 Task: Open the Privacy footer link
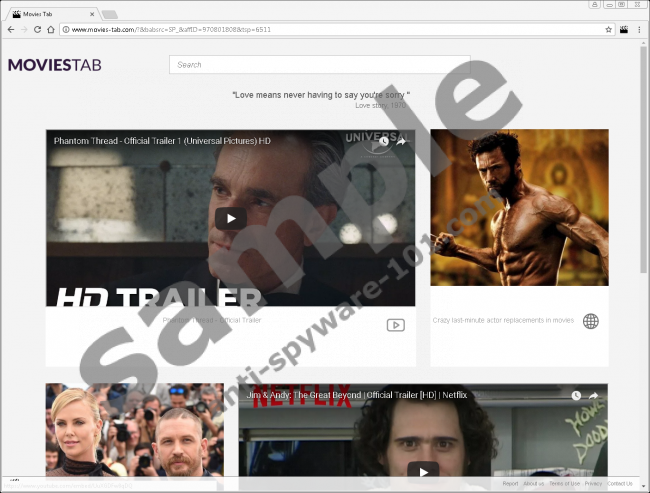[x=593, y=483]
